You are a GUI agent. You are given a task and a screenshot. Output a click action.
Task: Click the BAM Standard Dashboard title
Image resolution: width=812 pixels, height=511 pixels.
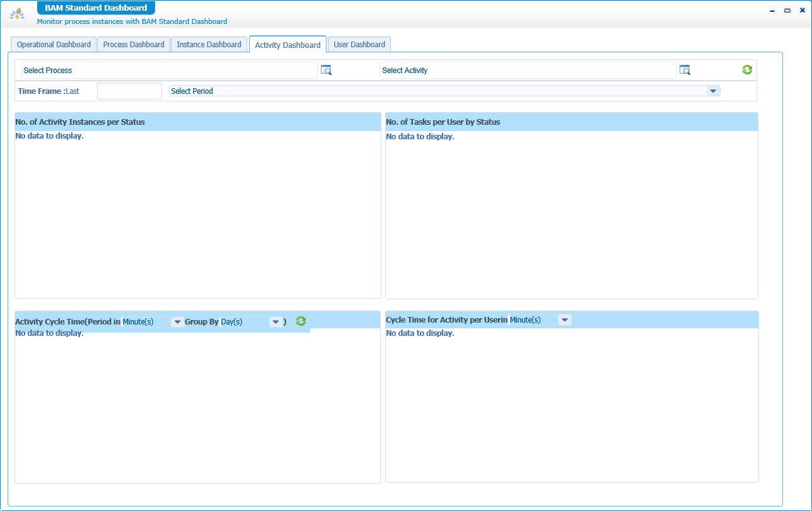point(96,8)
